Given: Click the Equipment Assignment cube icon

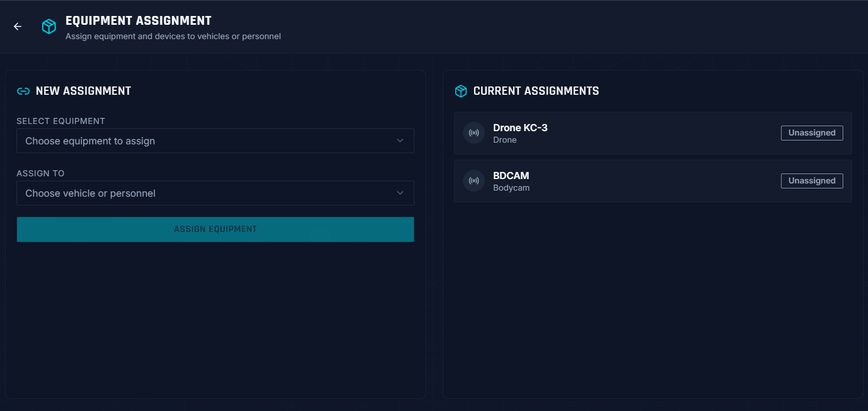Looking at the screenshot, I should [49, 26].
